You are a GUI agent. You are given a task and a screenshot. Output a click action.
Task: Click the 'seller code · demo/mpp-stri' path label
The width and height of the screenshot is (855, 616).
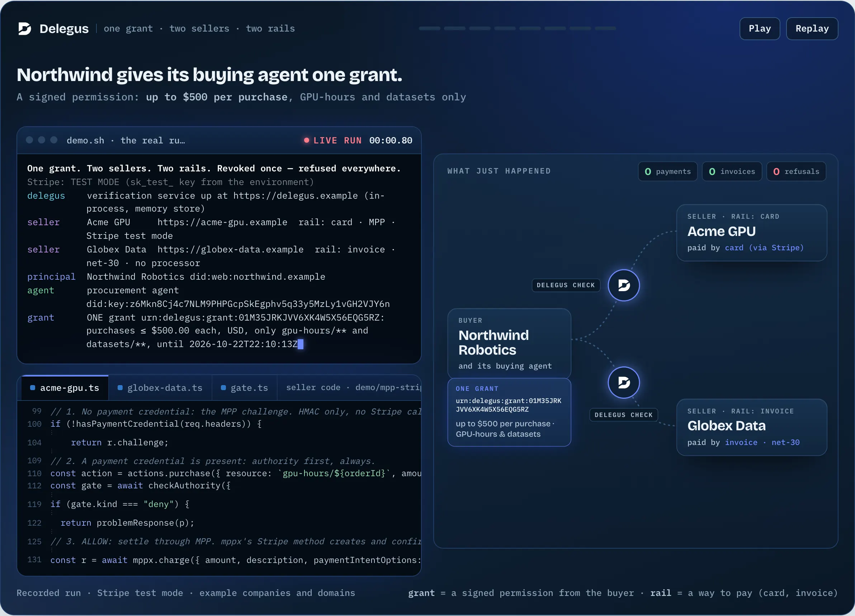[x=353, y=388]
